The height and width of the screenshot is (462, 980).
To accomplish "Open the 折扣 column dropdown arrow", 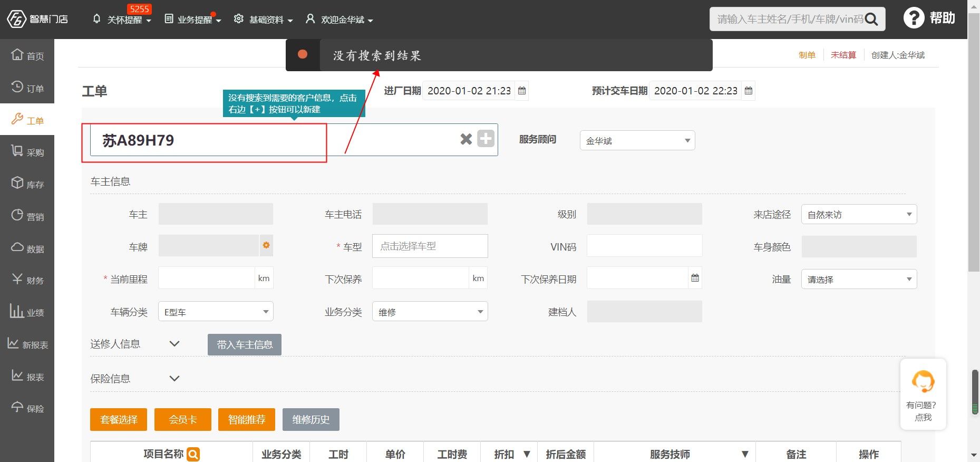I will 527,454.
